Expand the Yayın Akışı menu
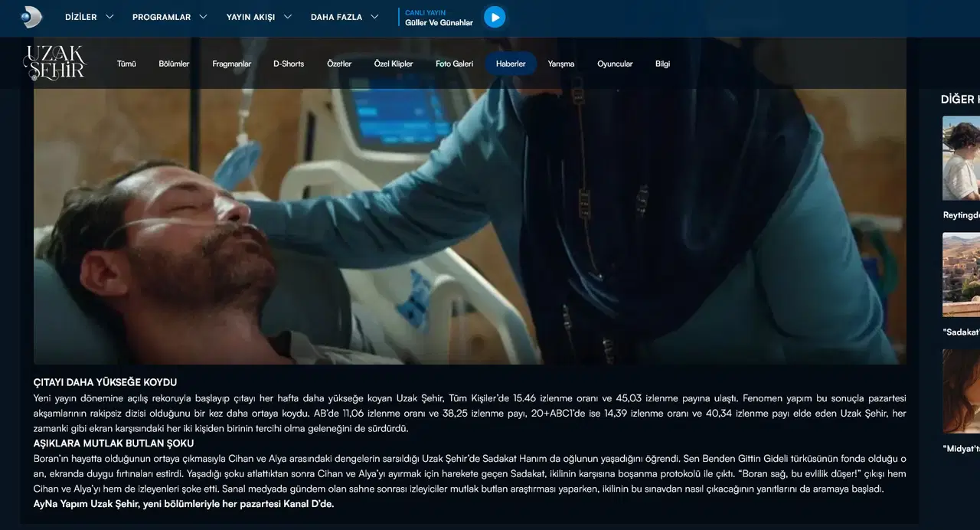The width and height of the screenshot is (980, 530). coord(259,17)
